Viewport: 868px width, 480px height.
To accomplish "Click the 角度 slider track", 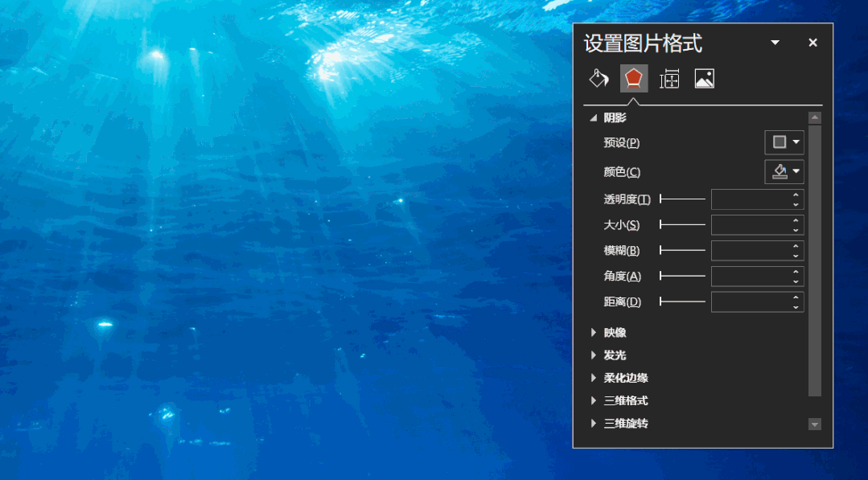I will [x=682, y=276].
